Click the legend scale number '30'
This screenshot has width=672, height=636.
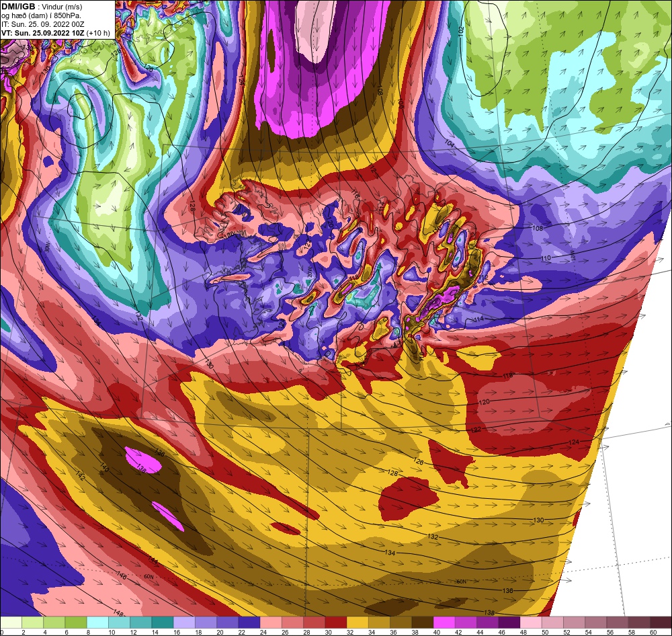click(x=329, y=632)
